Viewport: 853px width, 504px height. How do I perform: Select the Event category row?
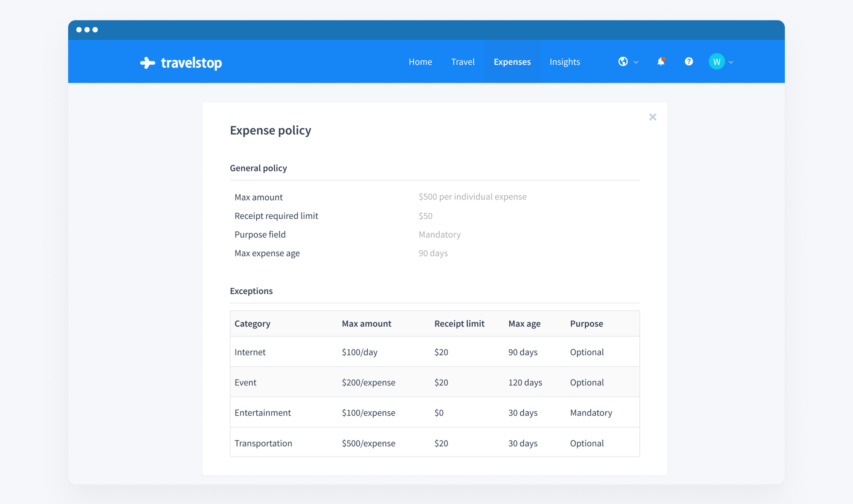point(435,382)
